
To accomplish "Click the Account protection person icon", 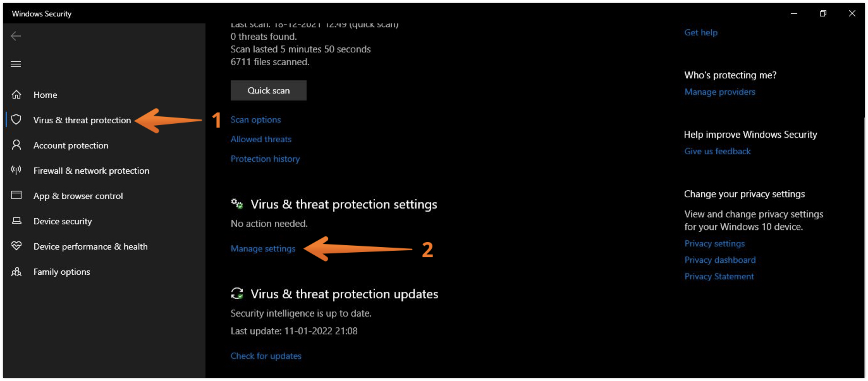I will tap(16, 145).
